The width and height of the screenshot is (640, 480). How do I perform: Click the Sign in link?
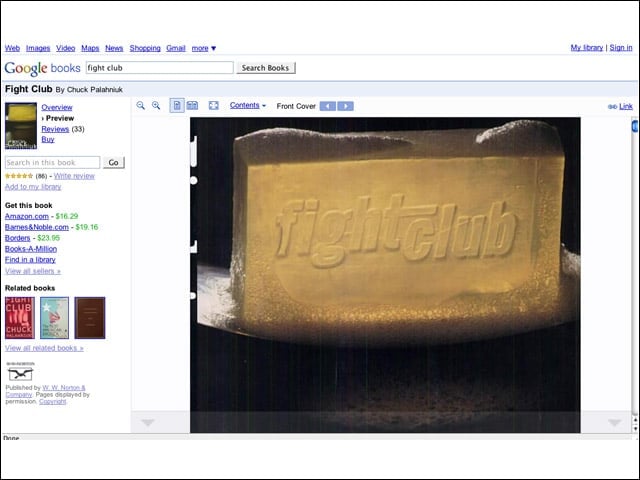[x=621, y=48]
